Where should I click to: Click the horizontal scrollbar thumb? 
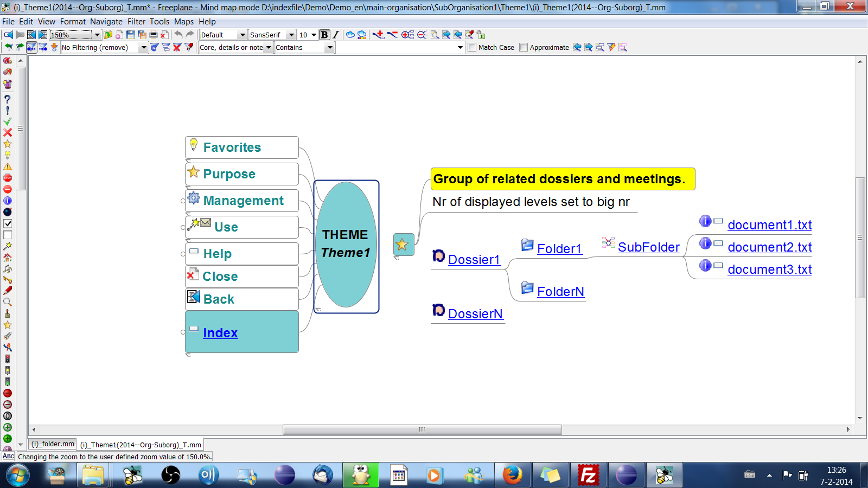422,429
